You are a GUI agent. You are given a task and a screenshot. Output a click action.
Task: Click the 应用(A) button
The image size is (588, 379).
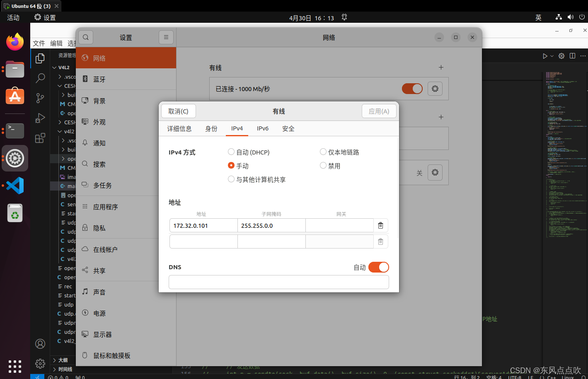379,111
